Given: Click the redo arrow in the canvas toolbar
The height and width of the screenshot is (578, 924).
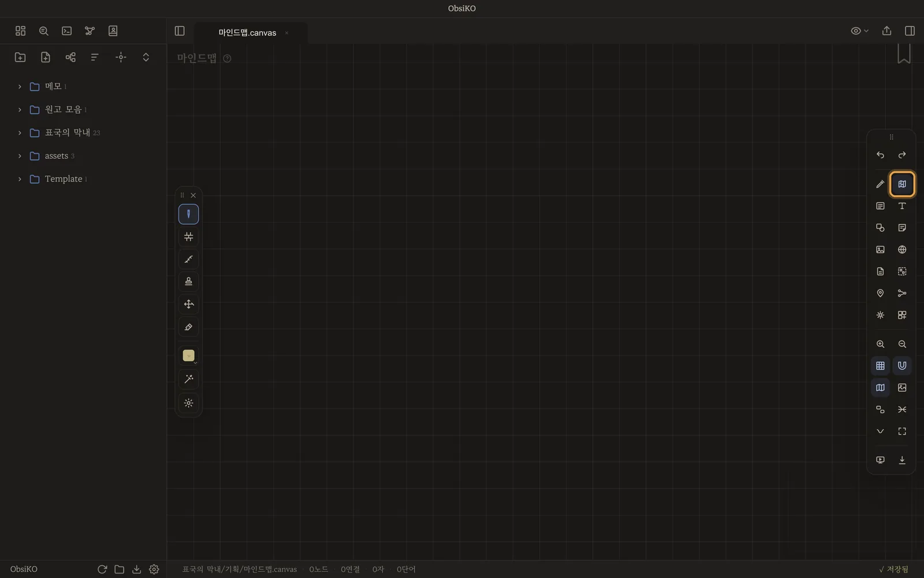Looking at the screenshot, I should pyautogui.click(x=902, y=155).
